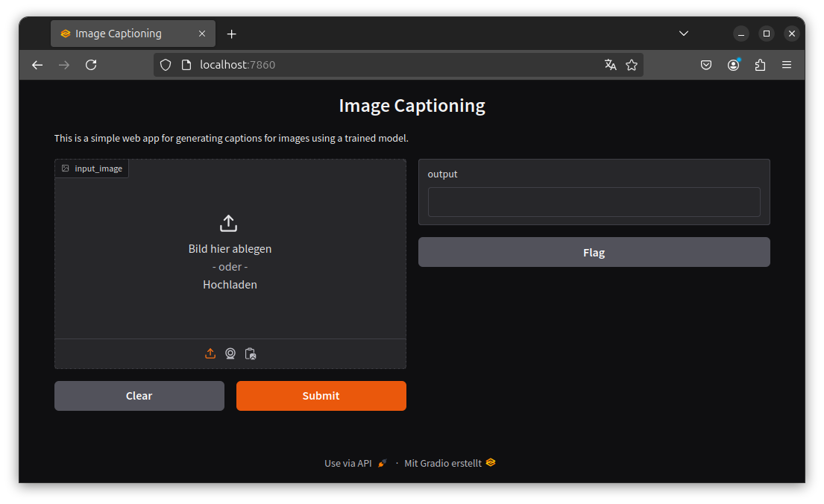
Task: Expand the list all tabs chevron
Action: (684, 34)
